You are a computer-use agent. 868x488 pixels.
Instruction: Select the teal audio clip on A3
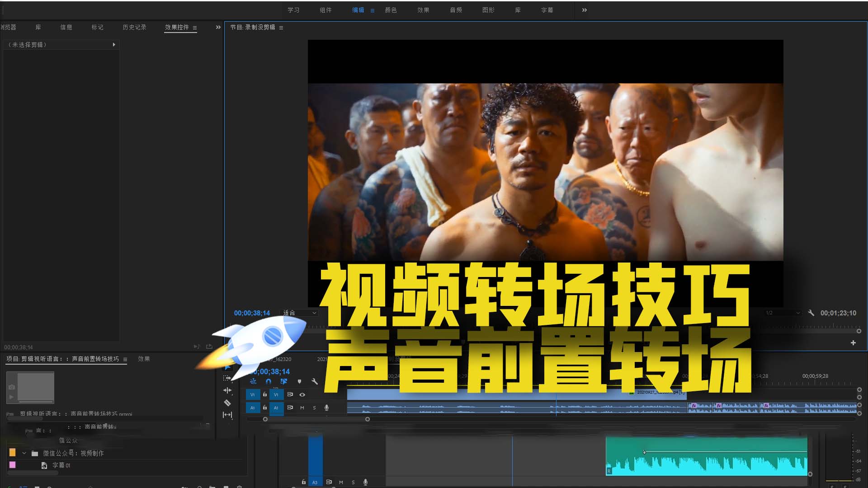[707, 456]
